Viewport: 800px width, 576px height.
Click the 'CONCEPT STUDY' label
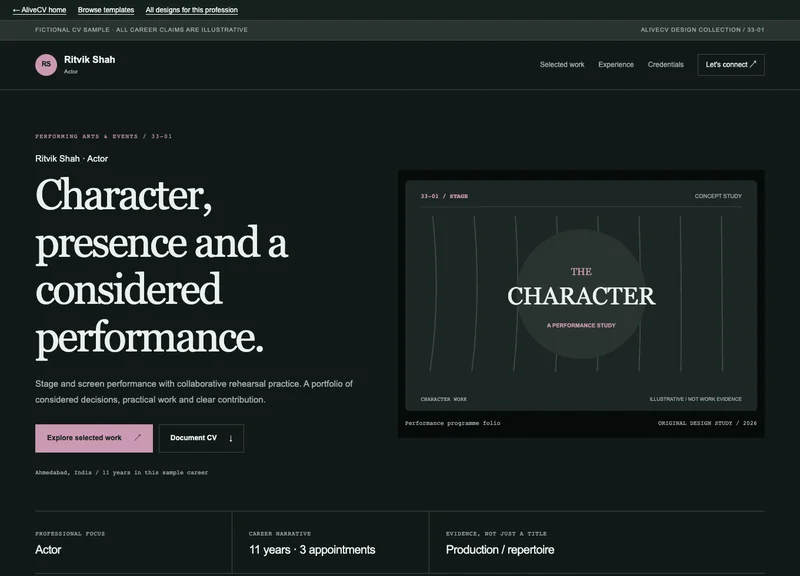tap(718, 196)
